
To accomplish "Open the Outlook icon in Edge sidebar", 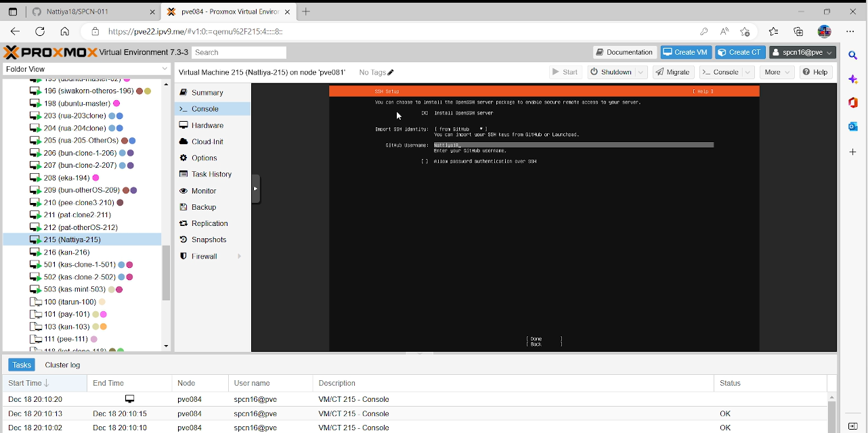I will pyautogui.click(x=853, y=127).
